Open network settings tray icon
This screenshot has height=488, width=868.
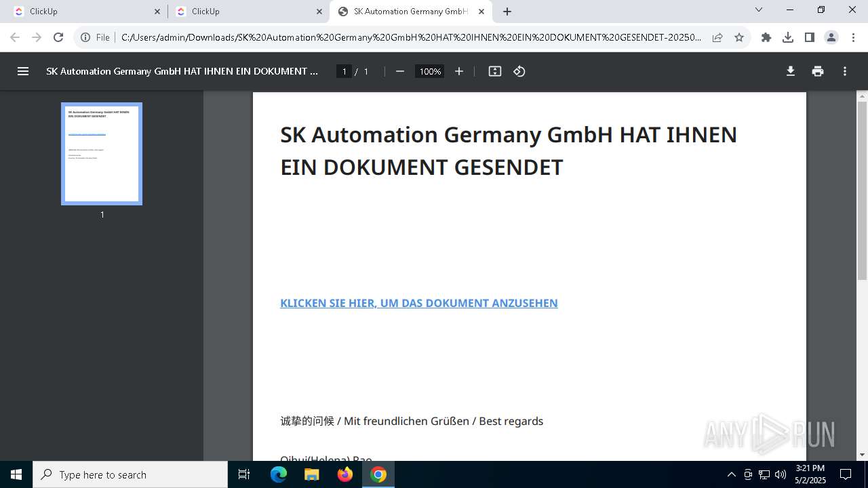pos(764,474)
